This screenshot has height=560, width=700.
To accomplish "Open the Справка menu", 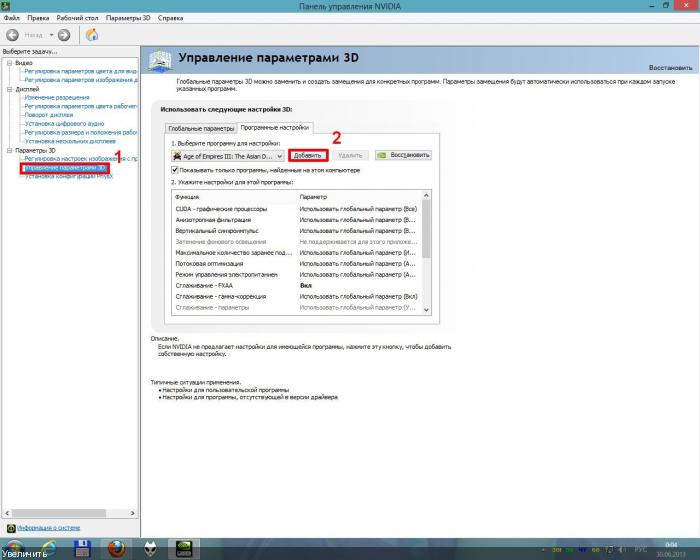I will [171, 18].
